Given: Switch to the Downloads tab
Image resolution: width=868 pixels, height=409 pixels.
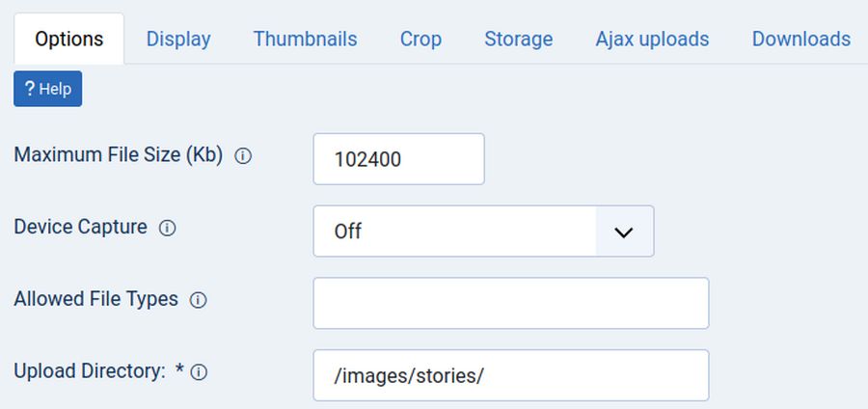Looking at the screenshot, I should tap(800, 40).
